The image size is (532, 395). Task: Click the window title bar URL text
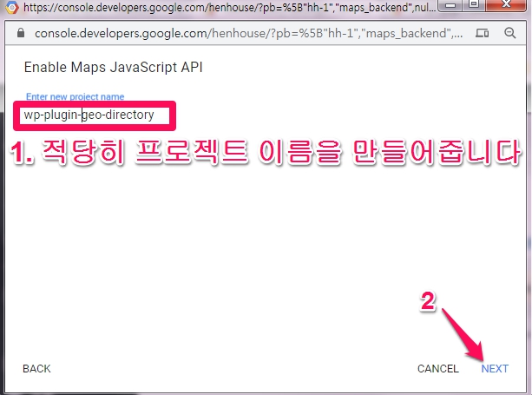(x=229, y=7)
